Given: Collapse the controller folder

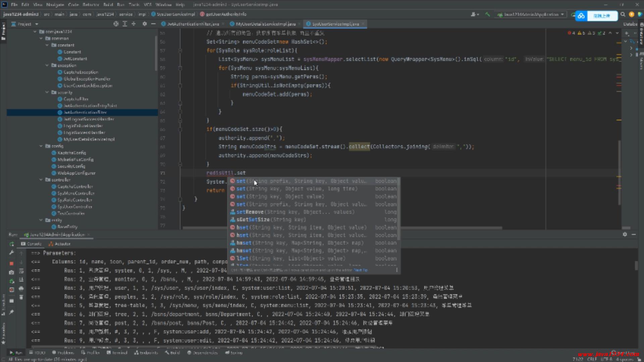Looking at the screenshot, I should [x=41, y=180].
